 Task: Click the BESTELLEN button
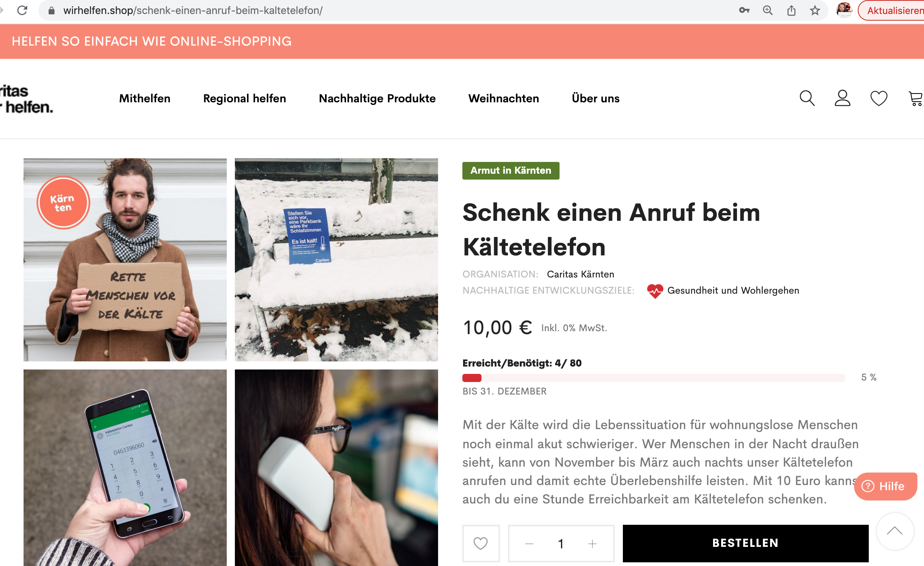(x=745, y=543)
